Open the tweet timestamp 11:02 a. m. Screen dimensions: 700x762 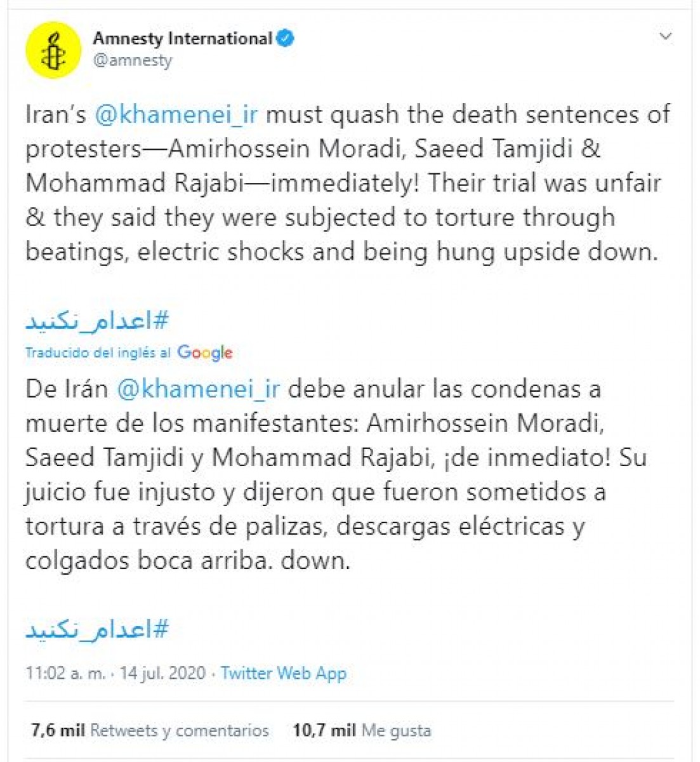point(65,673)
